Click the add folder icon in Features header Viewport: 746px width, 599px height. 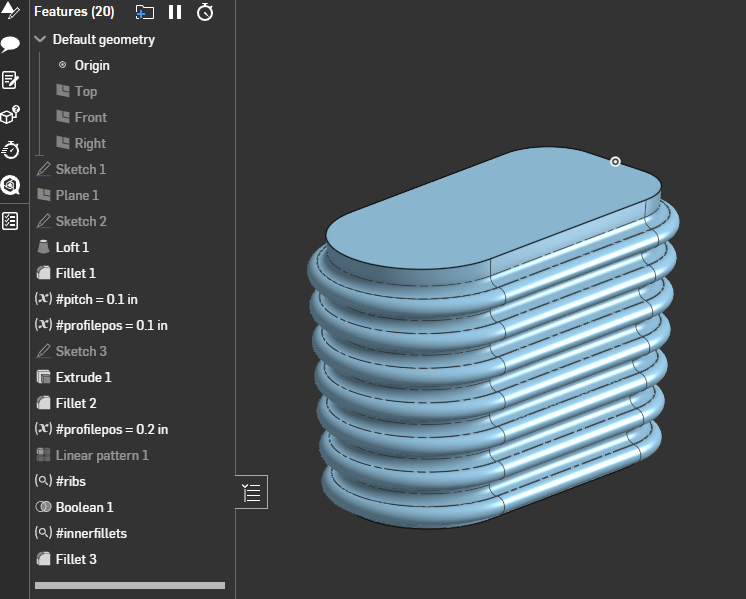(x=145, y=12)
